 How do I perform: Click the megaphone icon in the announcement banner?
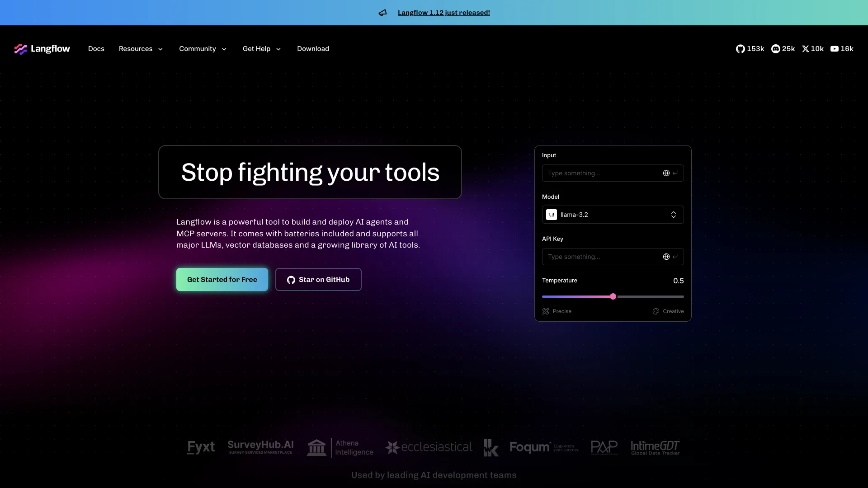[x=382, y=13]
